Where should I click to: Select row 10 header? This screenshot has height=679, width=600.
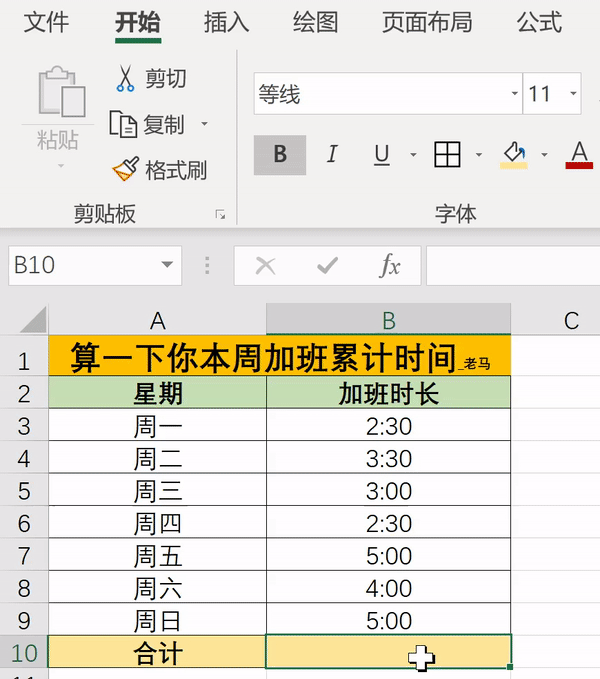tap(24, 653)
